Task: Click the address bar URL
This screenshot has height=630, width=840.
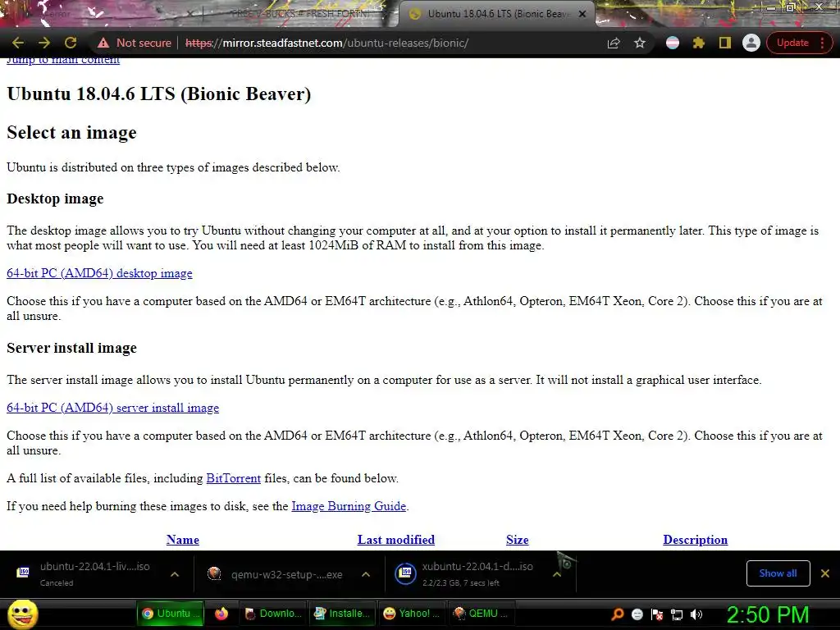Action: click(x=326, y=43)
